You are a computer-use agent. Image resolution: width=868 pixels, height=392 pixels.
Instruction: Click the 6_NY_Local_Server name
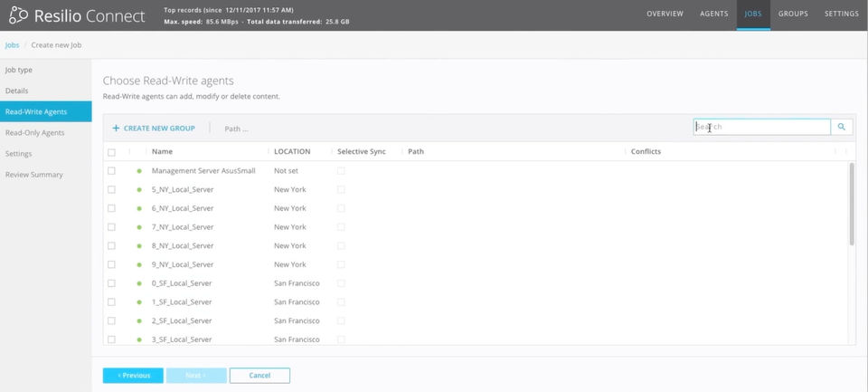(x=183, y=208)
